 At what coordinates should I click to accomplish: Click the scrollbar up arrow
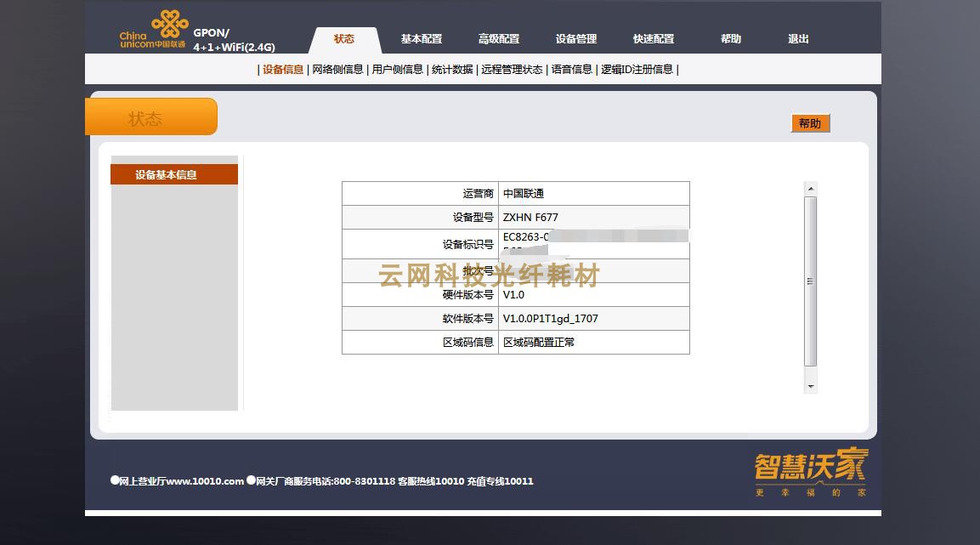tap(811, 189)
